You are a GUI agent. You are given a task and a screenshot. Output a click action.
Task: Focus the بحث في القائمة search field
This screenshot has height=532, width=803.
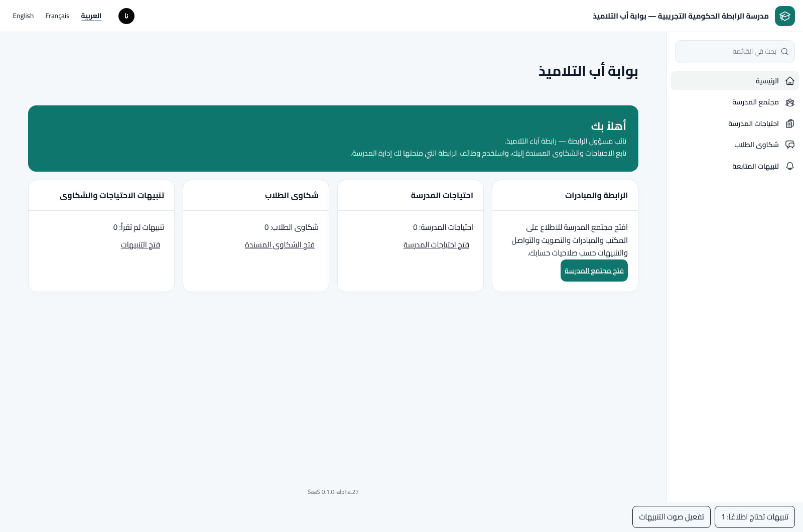[x=735, y=52]
